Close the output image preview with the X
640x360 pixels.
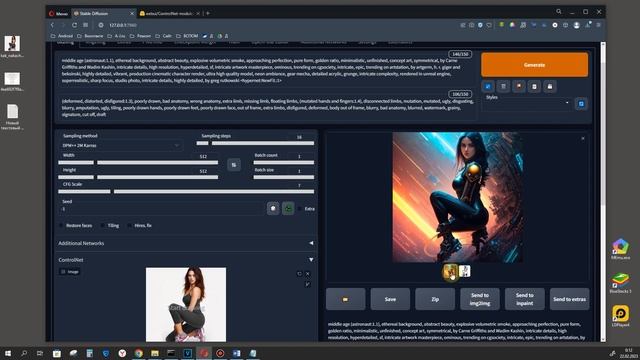tap(583, 138)
